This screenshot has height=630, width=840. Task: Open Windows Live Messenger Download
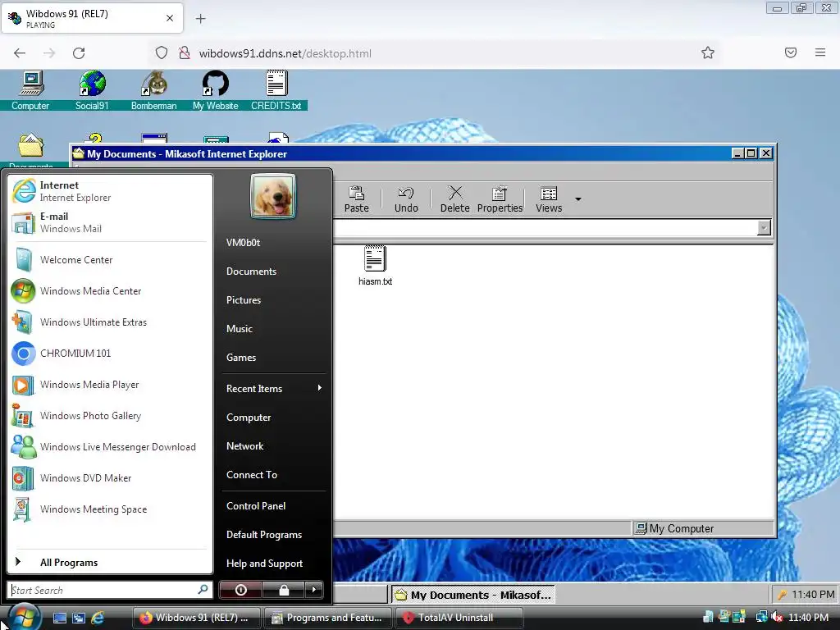click(109, 447)
